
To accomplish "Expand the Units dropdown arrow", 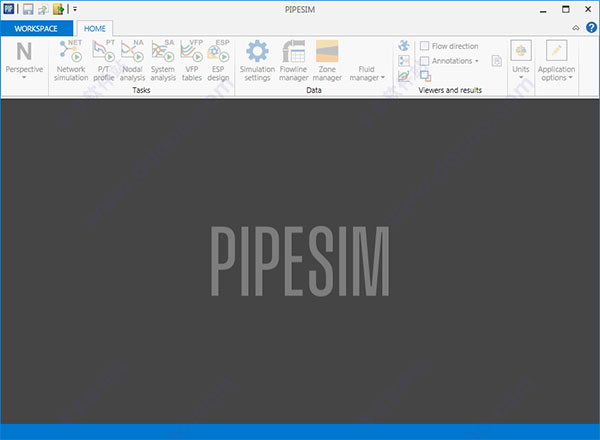I will pos(521,78).
